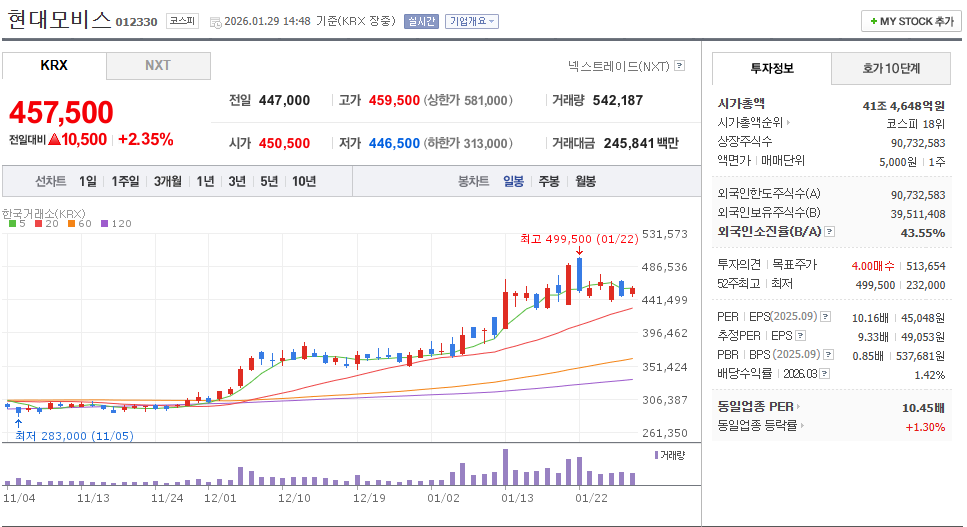Click the 동일업종 PER link

[755, 407]
